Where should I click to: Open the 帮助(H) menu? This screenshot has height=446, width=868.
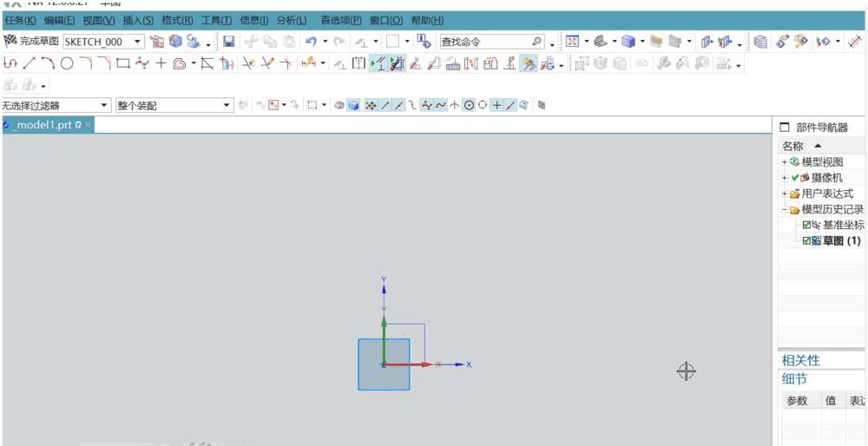click(427, 21)
